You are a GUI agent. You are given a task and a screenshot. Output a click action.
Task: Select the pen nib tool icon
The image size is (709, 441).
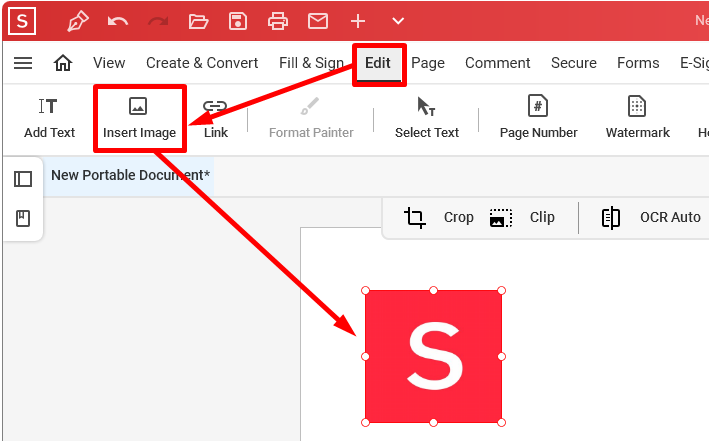coord(78,21)
